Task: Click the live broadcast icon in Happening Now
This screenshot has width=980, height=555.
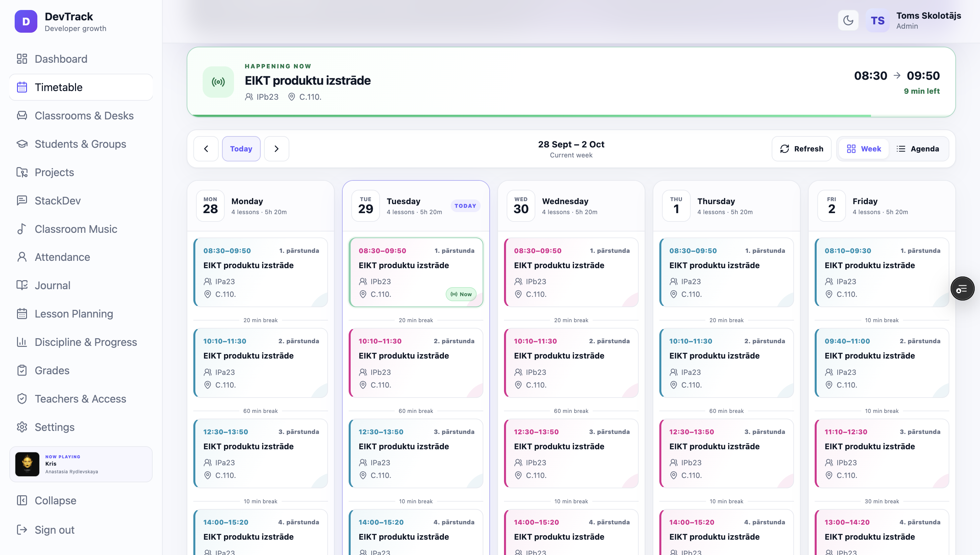Action: coord(218,82)
